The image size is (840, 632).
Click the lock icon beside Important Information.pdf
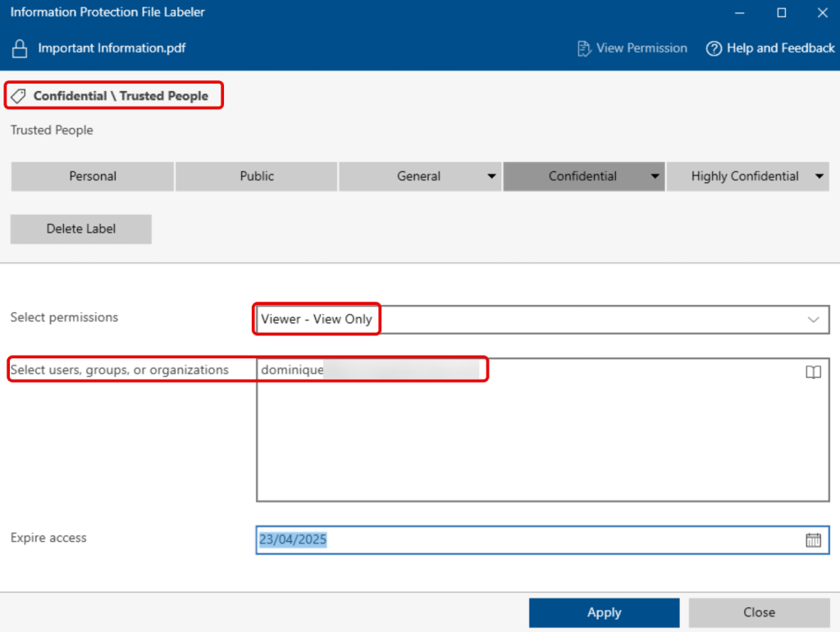(x=20, y=48)
